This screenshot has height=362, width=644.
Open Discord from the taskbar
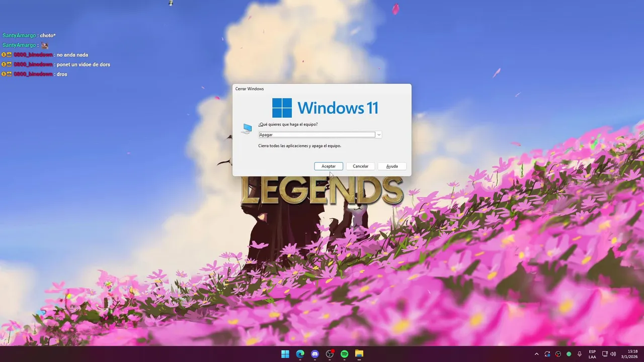315,354
